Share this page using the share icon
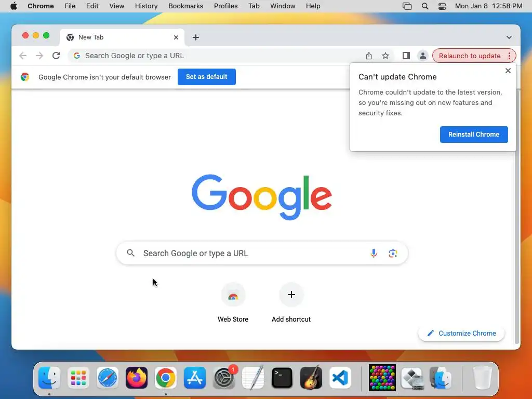532x399 pixels. [369, 56]
